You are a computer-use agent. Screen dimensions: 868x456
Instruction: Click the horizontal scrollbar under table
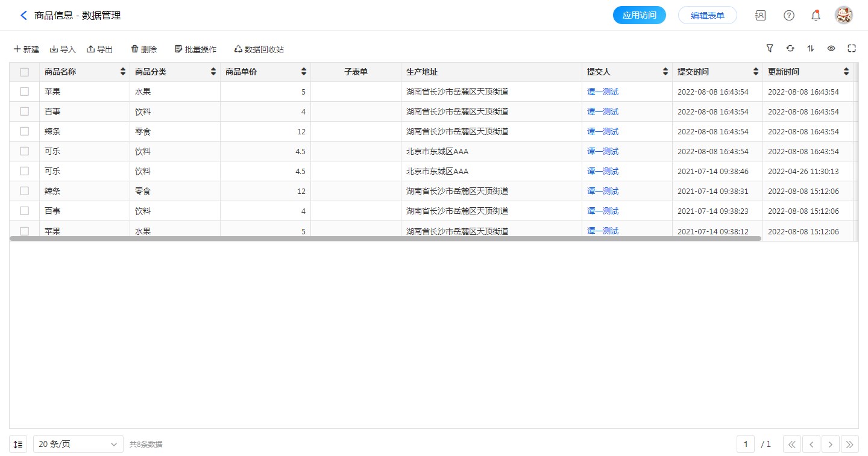[386, 239]
